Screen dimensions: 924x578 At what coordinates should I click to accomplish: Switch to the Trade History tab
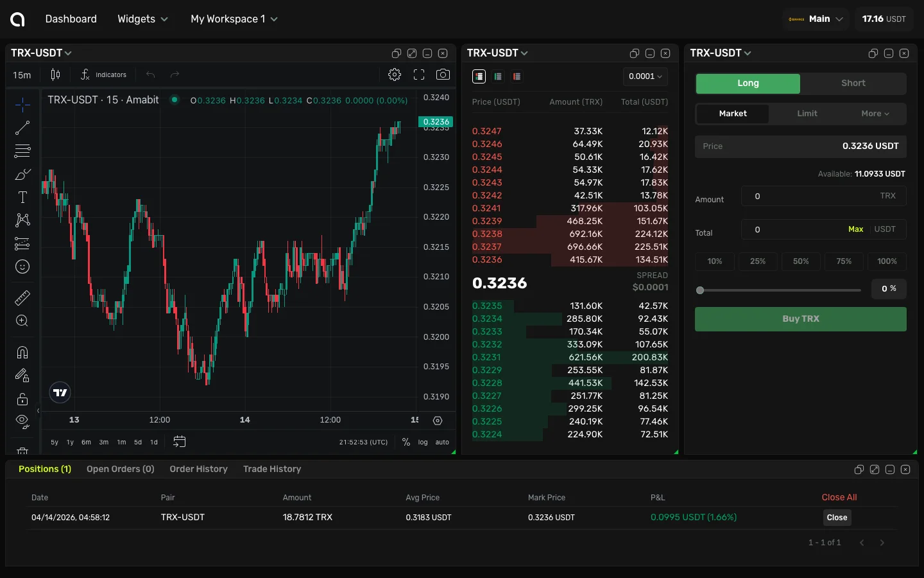coord(272,469)
